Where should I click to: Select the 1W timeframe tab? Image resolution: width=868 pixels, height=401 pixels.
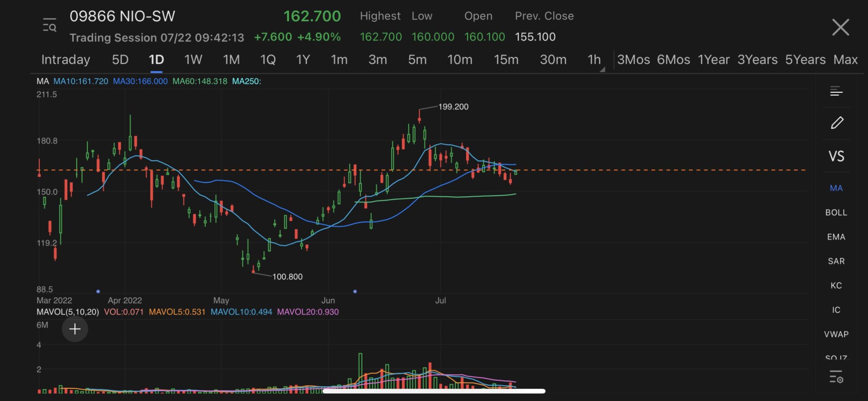(x=193, y=60)
